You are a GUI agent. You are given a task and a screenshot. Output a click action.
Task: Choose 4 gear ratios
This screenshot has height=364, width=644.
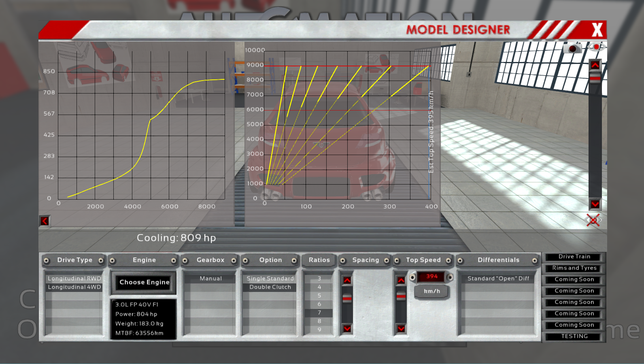pyautogui.click(x=319, y=287)
